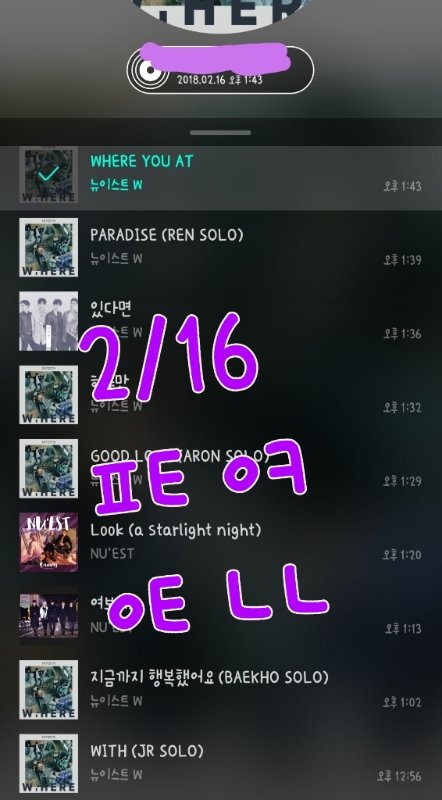Open the 뉴이스트 W artist under WHERE YOU AT
Image resolution: width=442 pixels, height=800 pixels.
click(x=116, y=185)
